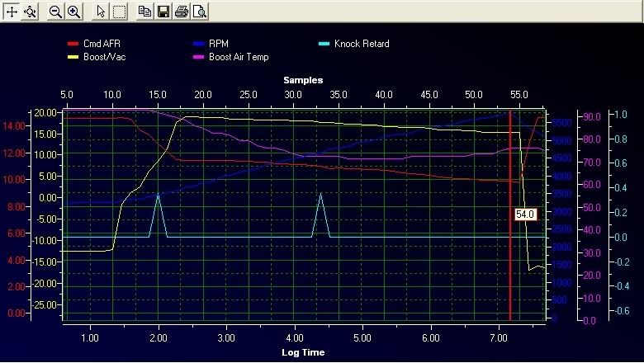Click the zoom out magnifier icon
The image size is (644, 363).
pos(55,12)
